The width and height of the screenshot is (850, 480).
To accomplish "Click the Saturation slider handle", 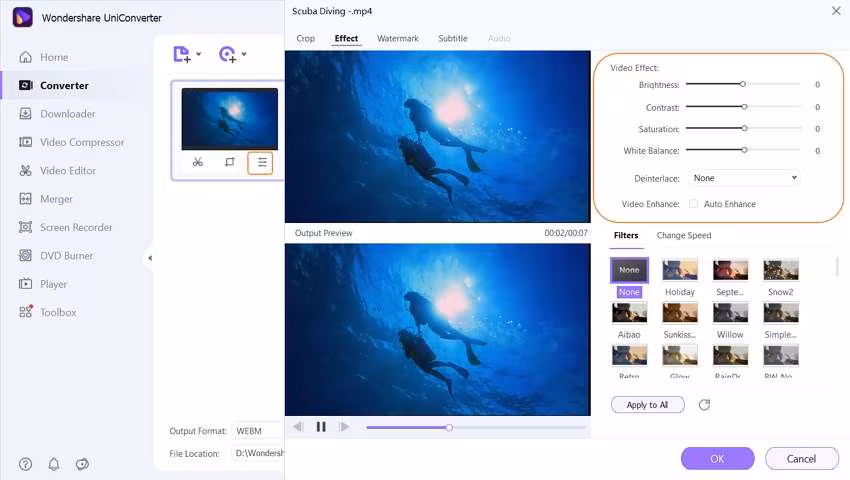I will click(744, 129).
